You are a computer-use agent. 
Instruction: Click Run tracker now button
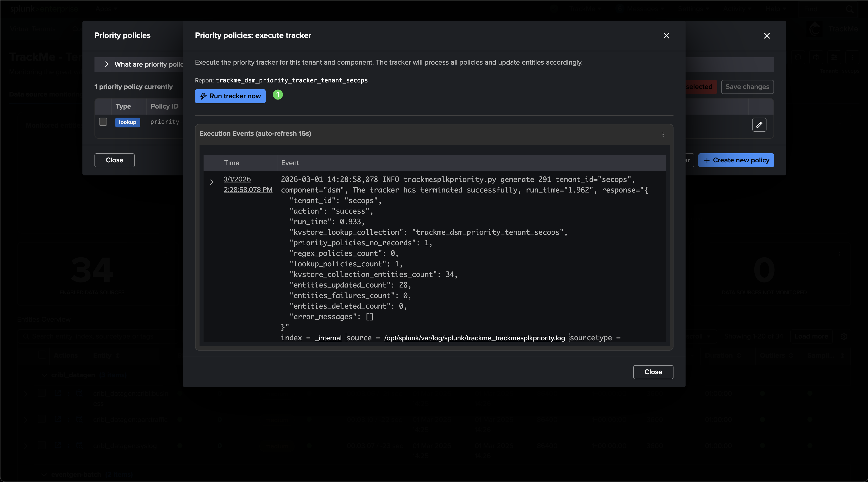230,96
